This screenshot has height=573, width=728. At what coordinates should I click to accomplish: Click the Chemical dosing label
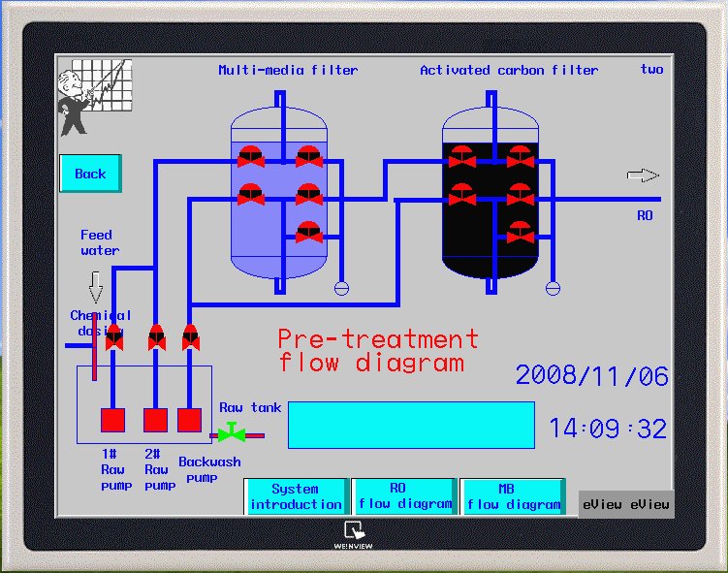(x=100, y=323)
